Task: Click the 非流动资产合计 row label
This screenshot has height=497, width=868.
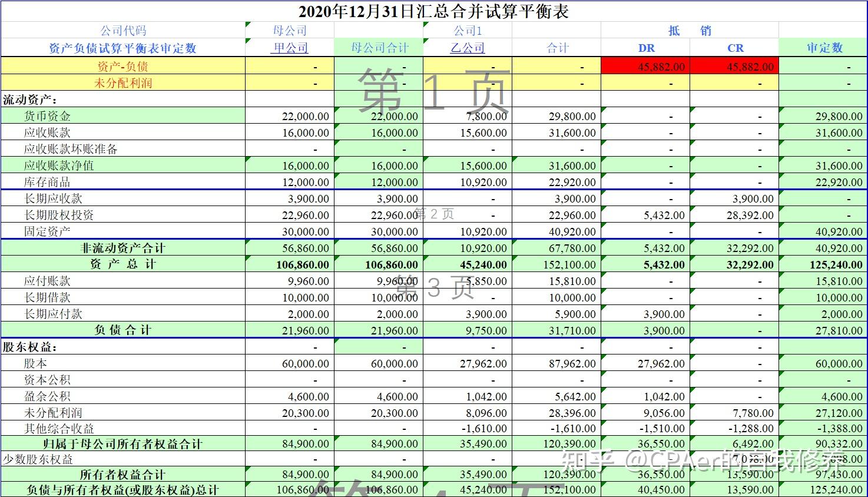Action: [123, 248]
